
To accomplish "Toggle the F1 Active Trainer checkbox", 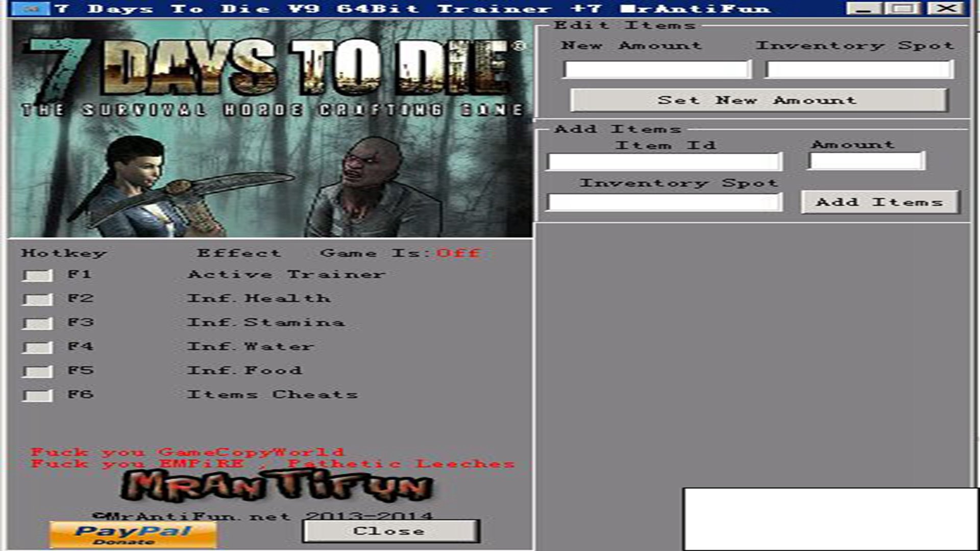I will pos(38,275).
